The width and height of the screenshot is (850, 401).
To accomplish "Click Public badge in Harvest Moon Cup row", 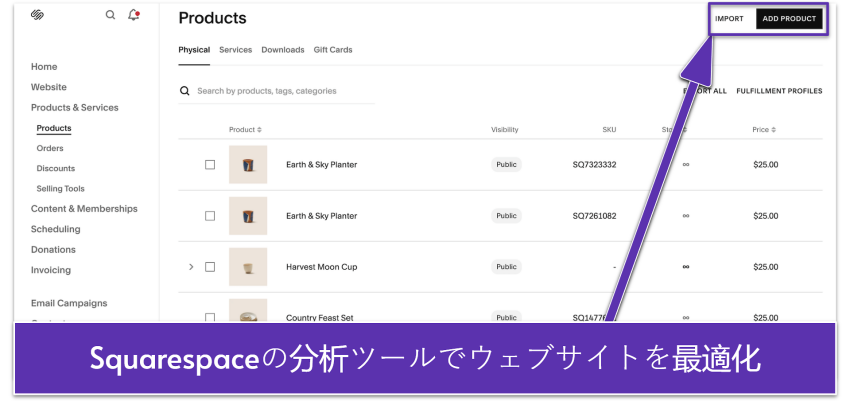I will click(x=506, y=267).
